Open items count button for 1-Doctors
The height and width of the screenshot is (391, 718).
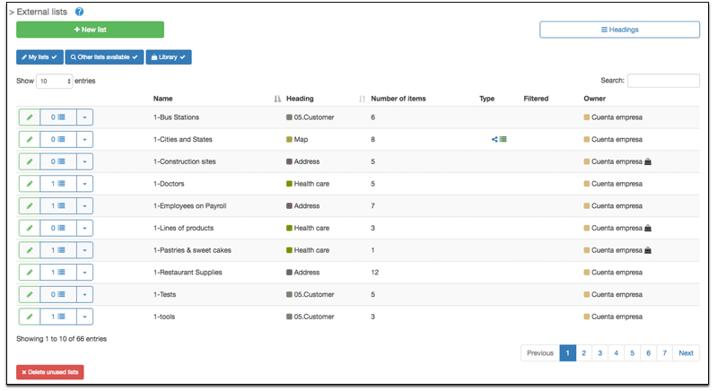tap(58, 184)
